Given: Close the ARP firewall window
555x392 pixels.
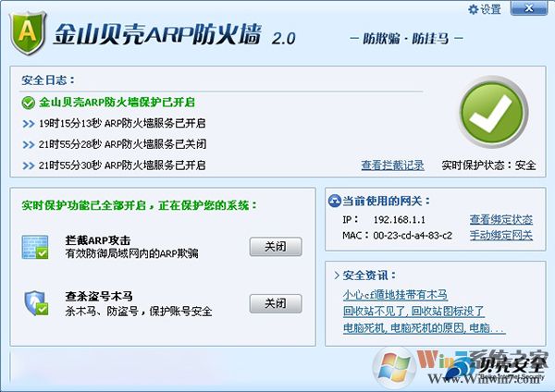Looking at the screenshot, I should point(529,8).
